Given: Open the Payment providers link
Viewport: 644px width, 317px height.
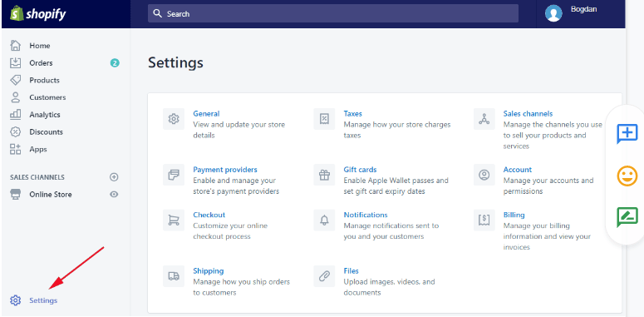Looking at the screenshot, I should tap(225, 170).
